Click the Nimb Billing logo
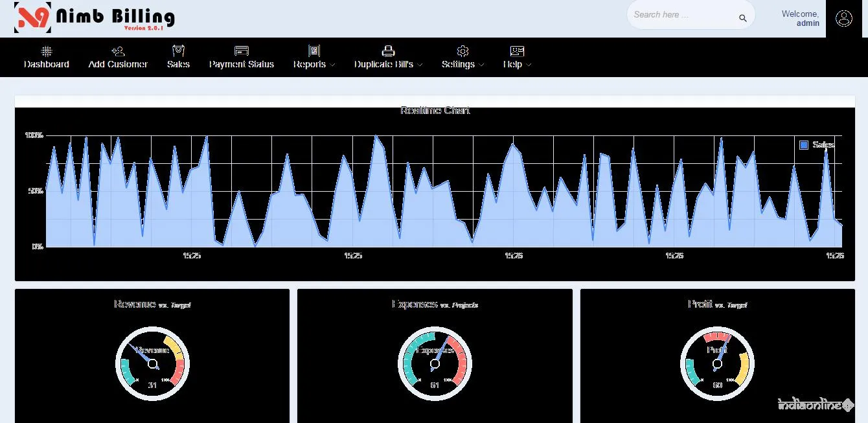 (95, 18)
